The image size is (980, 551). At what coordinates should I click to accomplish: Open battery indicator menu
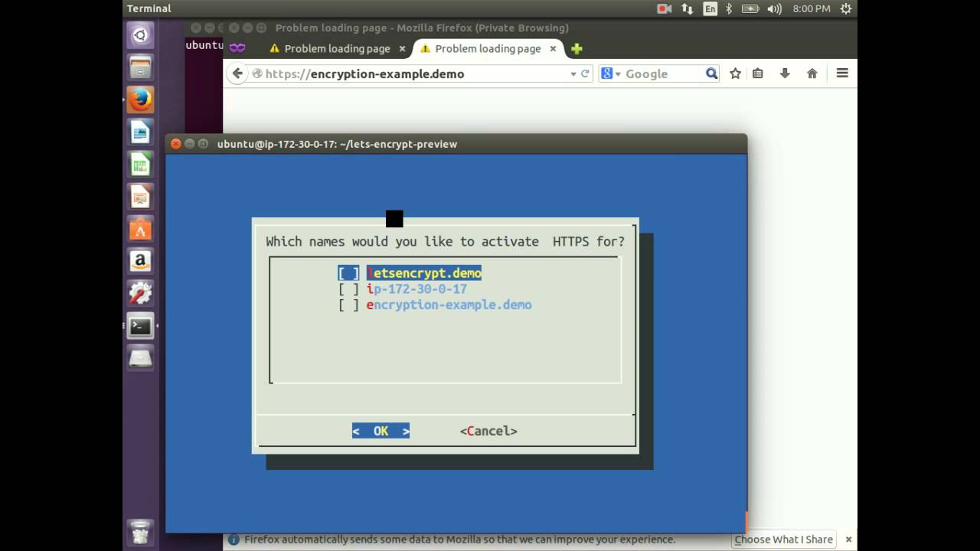pyautogui.click(x=750, y=8)
